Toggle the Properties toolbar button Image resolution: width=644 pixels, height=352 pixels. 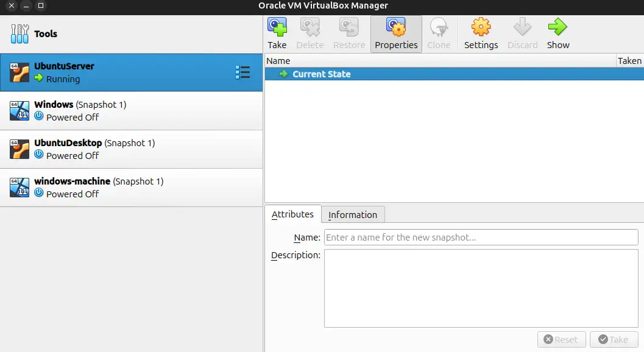pyautogui.click(x=396, y=34)
